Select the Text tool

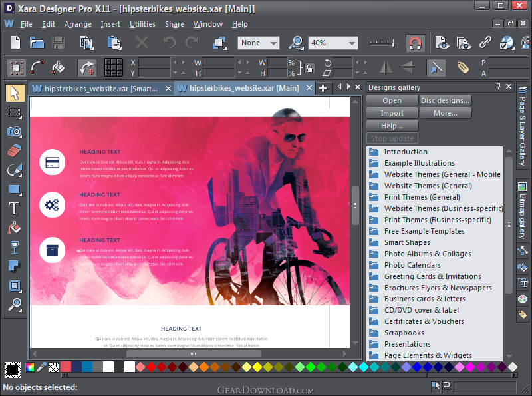pos(15,208)
